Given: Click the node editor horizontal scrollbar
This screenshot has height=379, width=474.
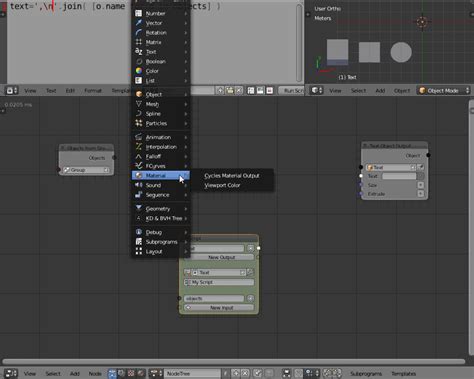Looking at the screenshot, I should point(233,361).
